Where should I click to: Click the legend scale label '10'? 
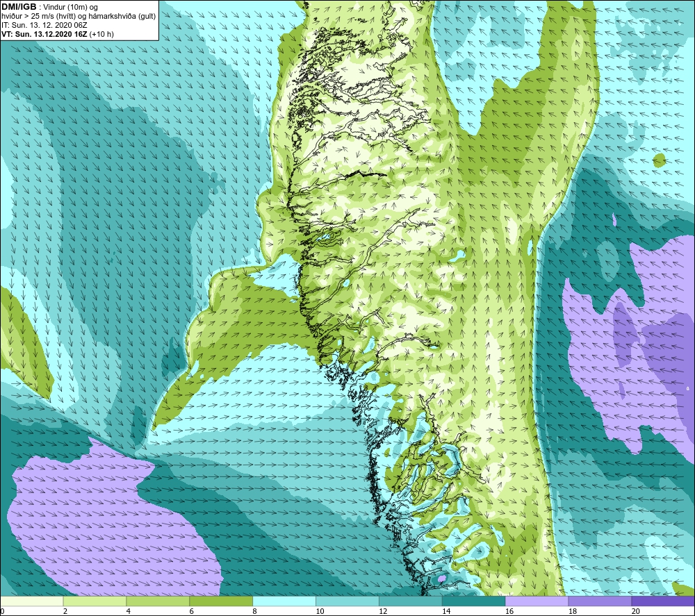coord(320,611)
